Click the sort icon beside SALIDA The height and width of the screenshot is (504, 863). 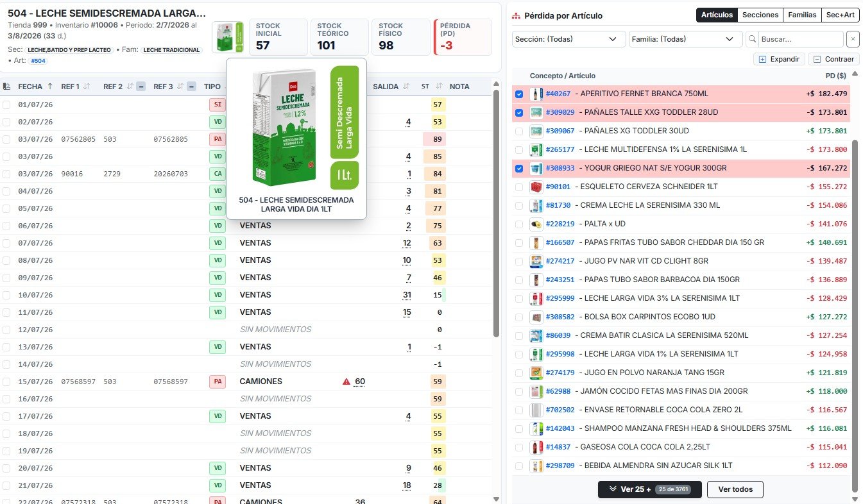click(x=406, y=87)
